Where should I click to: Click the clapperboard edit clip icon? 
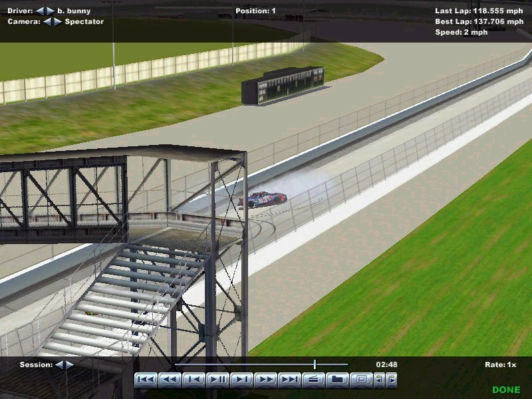tap(313, 380)
